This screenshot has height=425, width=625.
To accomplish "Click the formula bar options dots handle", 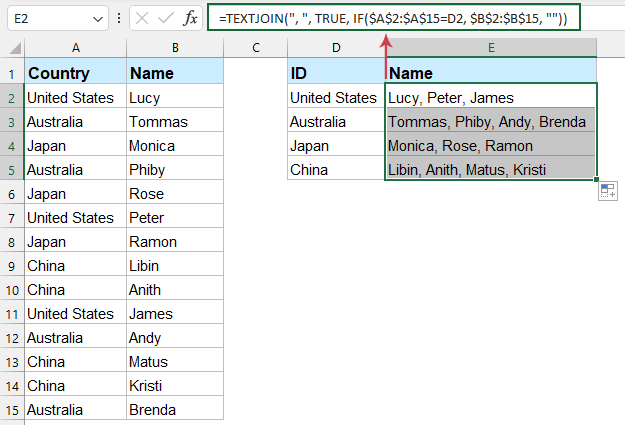I will (119, 18).
